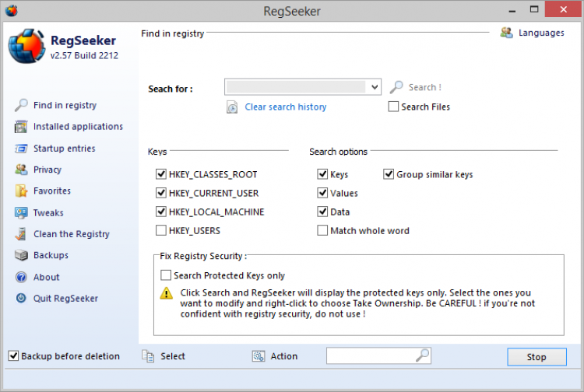Click the Tweaks monitor icon

click(x=21, y=213)
